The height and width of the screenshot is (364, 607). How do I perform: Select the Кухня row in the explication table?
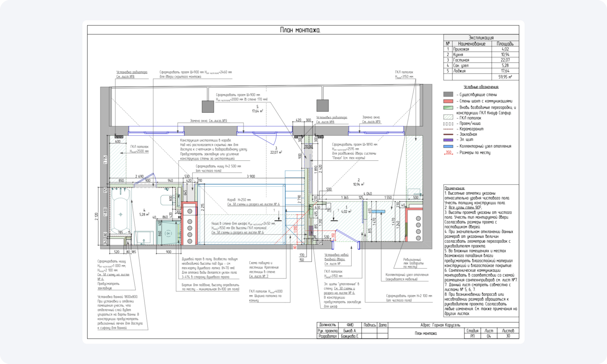coord(481,55)
